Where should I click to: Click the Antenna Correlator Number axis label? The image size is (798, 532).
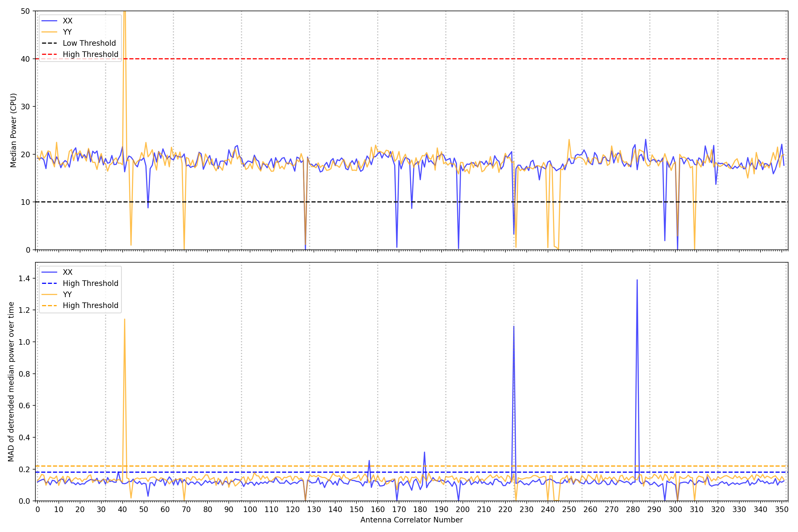(x=411, y=520)
